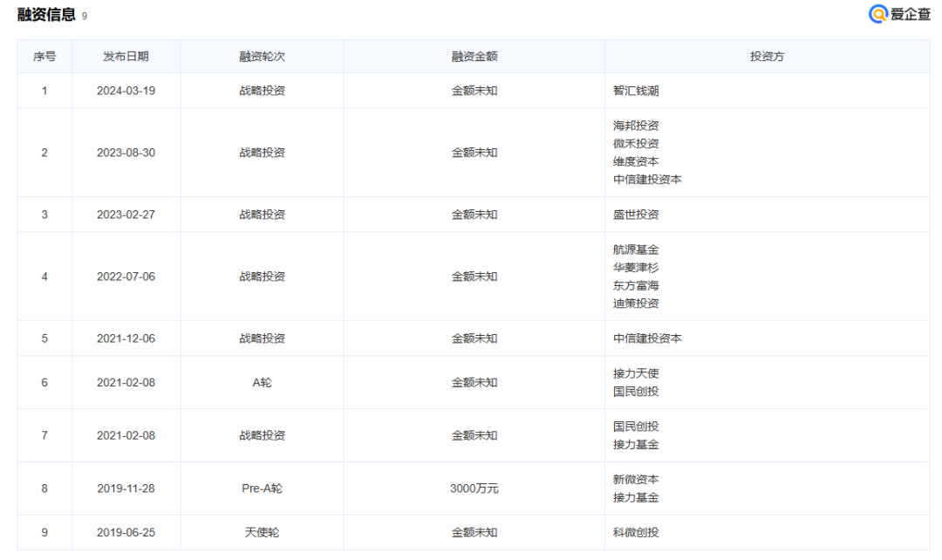Click the 融资信息 section heading
The width and height of the screenshot is (942, 560).
coord(46,15)
